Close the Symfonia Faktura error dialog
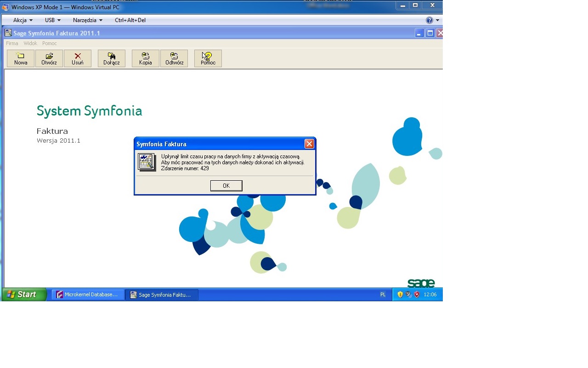588x368 pixels. coord(309,144)
